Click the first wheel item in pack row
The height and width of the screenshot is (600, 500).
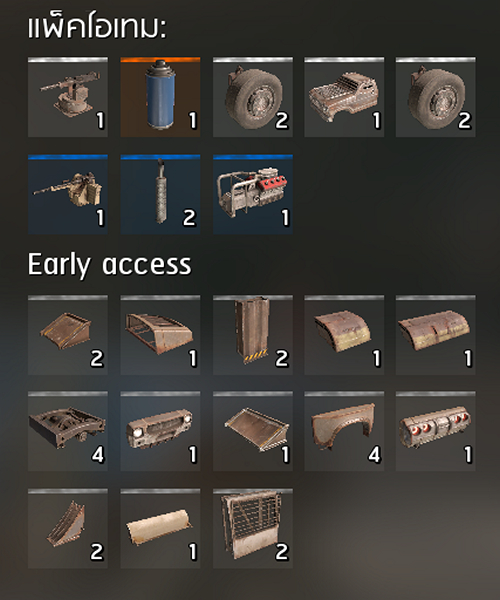coord(253,97)
